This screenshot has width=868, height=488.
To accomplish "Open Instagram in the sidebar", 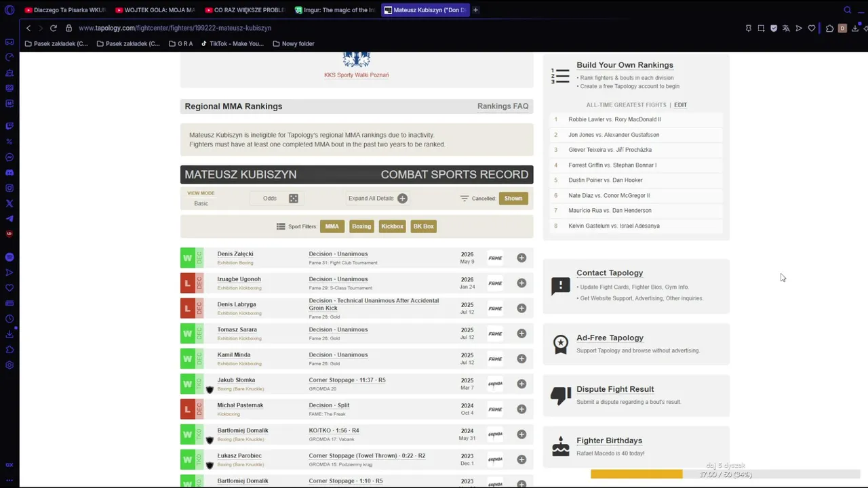I will [9, 188].
